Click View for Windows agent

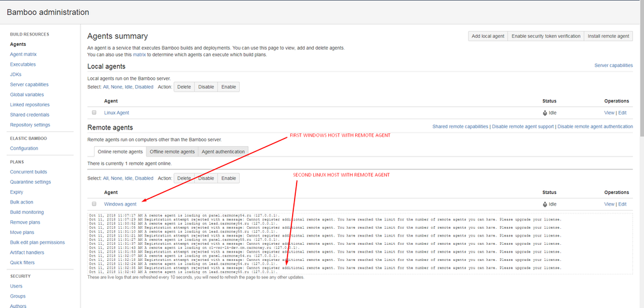(x=609, y=204)
